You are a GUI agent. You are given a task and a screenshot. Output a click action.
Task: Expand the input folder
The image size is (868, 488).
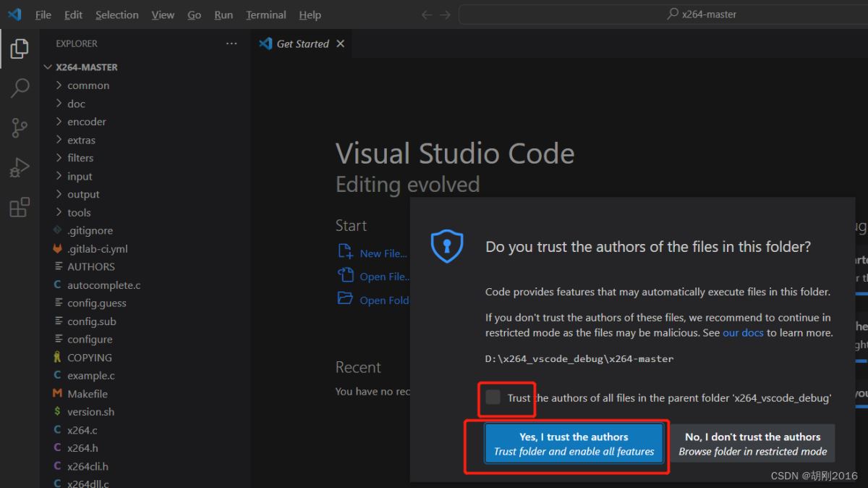click(59, 176)
